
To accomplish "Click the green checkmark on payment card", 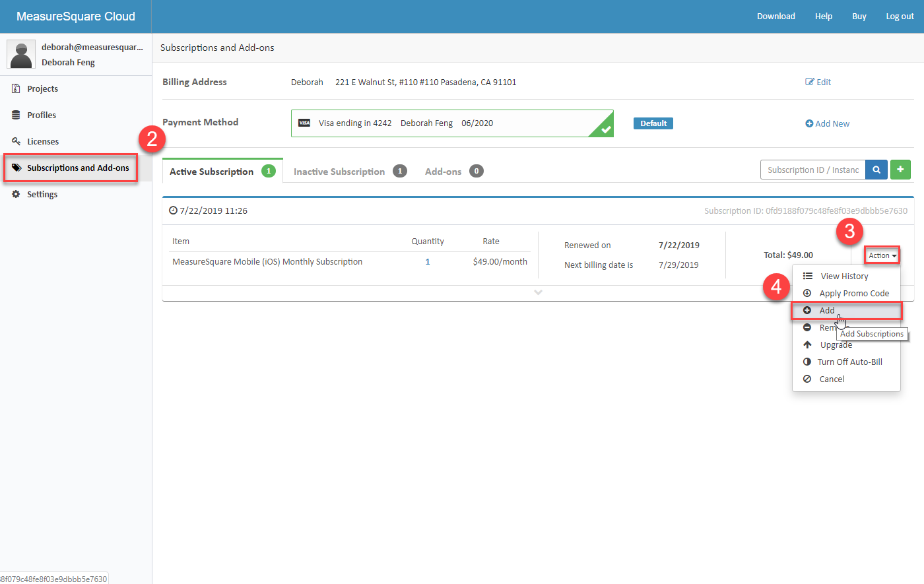I will (606, 129).
